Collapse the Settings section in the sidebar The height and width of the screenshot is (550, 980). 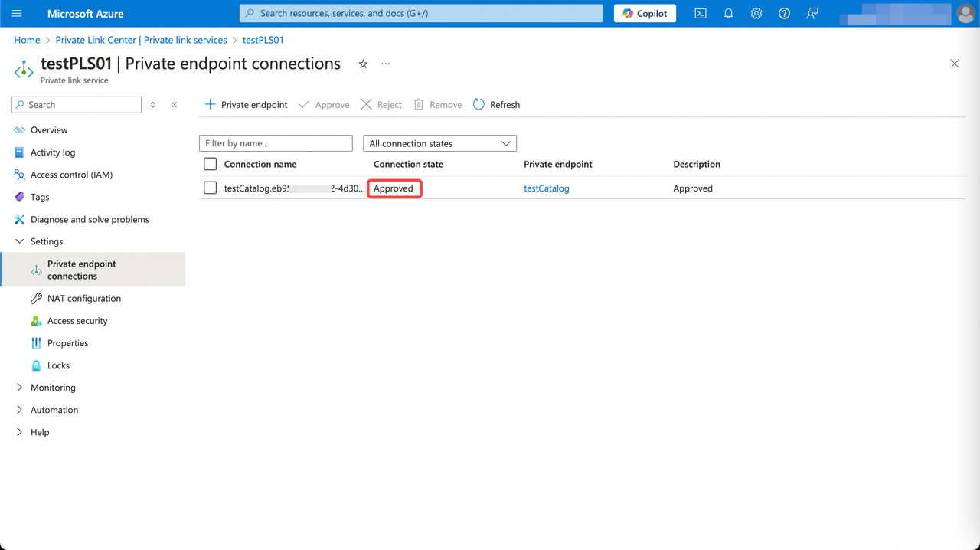click(x=20, y=241)
